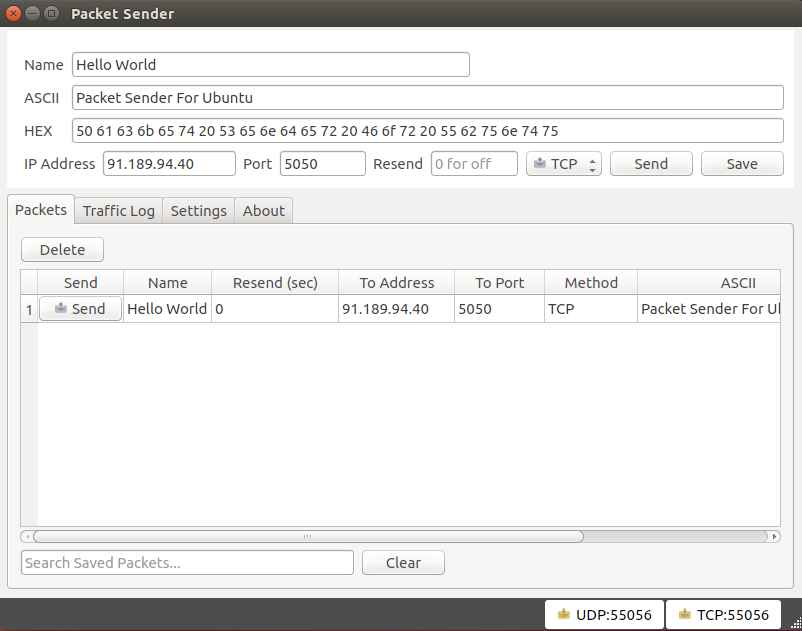Select the Packet Sender For Ubuntu ASCII cell
This screenshot has height=631, width=802.
(x=709, y=309)
